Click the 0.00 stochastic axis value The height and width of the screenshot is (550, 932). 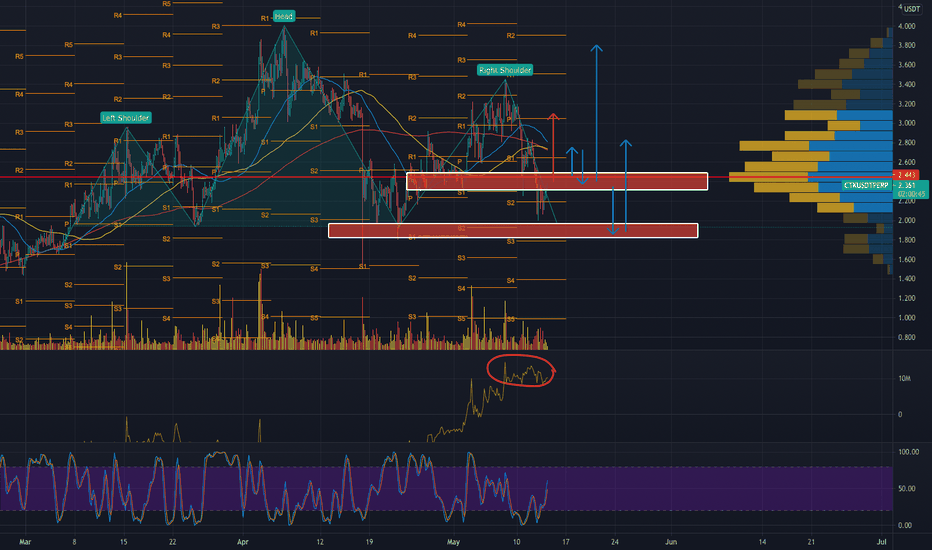(905, 525)
